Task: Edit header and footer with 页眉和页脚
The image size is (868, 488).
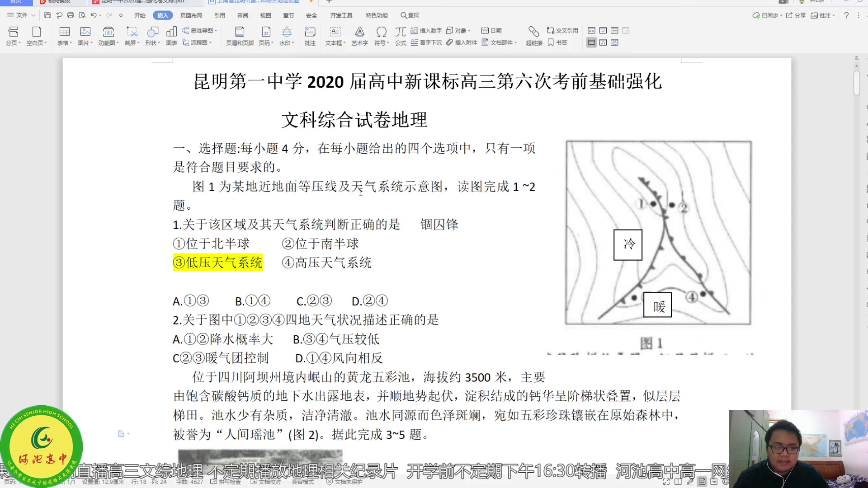Action: [240, 36]
